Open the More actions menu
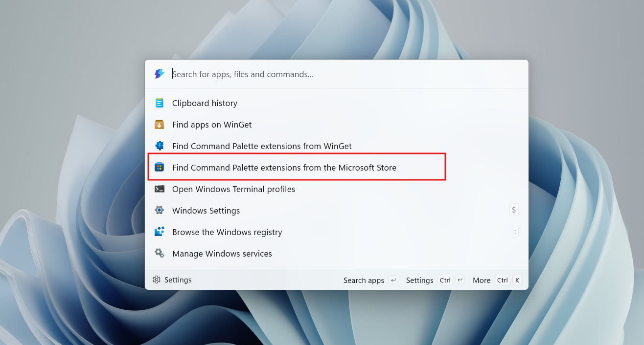This screenshot has height=345, width=644. click(482, 280)
